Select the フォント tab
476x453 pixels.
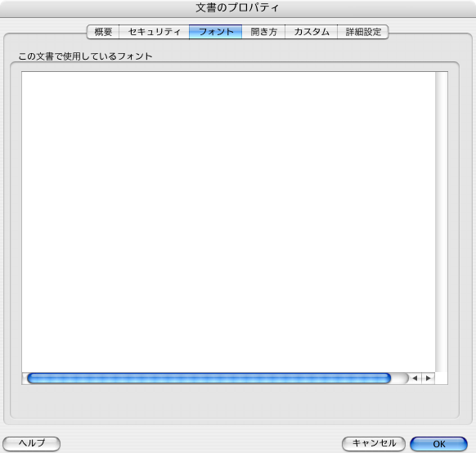(216, 32)
